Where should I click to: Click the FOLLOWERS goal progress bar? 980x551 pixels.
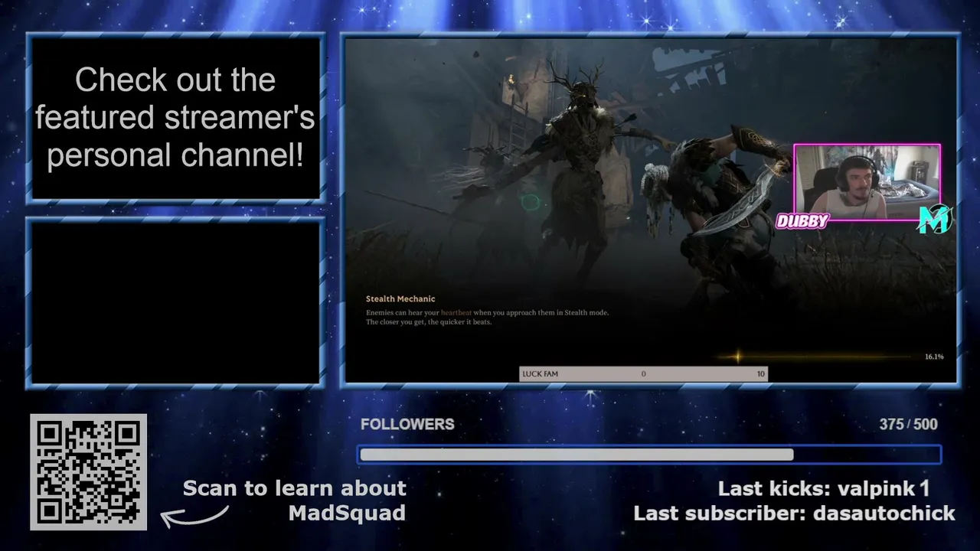649,455
